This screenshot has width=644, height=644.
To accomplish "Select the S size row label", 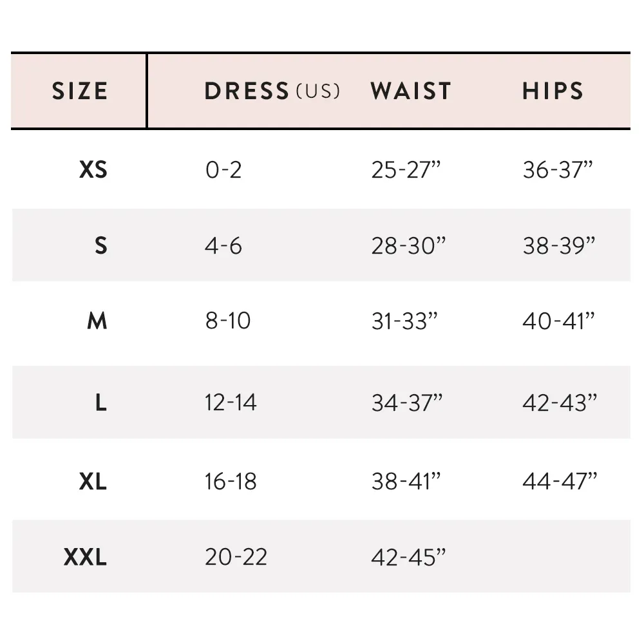I will pos(101,245).
